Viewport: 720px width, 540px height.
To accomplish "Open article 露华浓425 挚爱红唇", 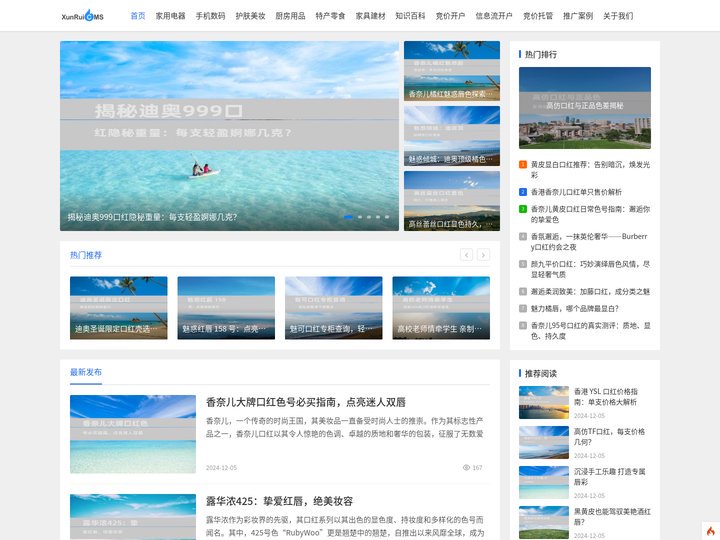I will tap(279, 501).
